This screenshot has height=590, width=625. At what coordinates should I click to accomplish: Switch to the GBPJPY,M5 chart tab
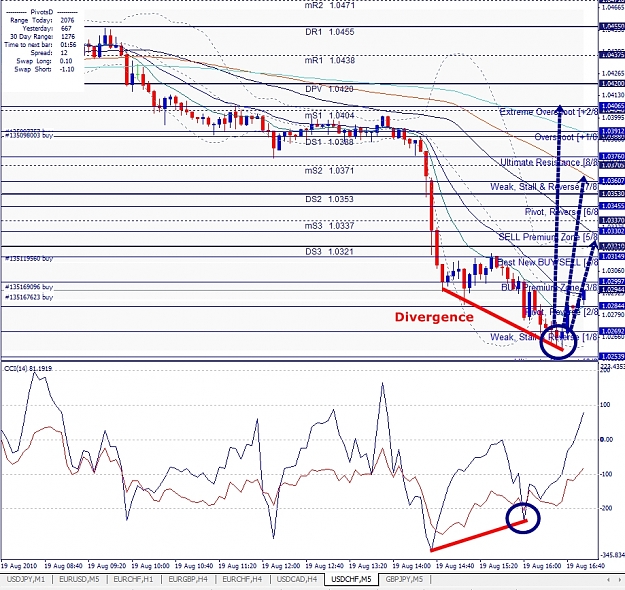[x=404, y=579]
